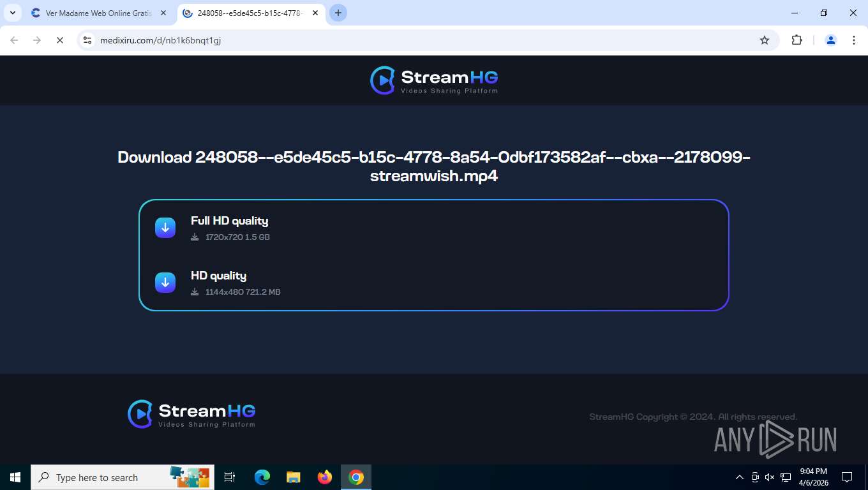Click the Chrome icon on the taskbar
868x490 pixels.
click(356, 477)
